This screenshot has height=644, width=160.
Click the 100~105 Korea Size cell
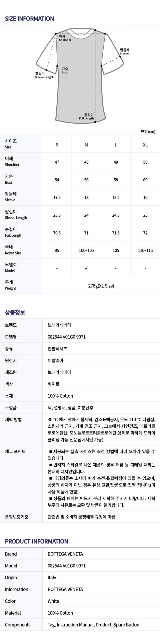tap(86, 250)
